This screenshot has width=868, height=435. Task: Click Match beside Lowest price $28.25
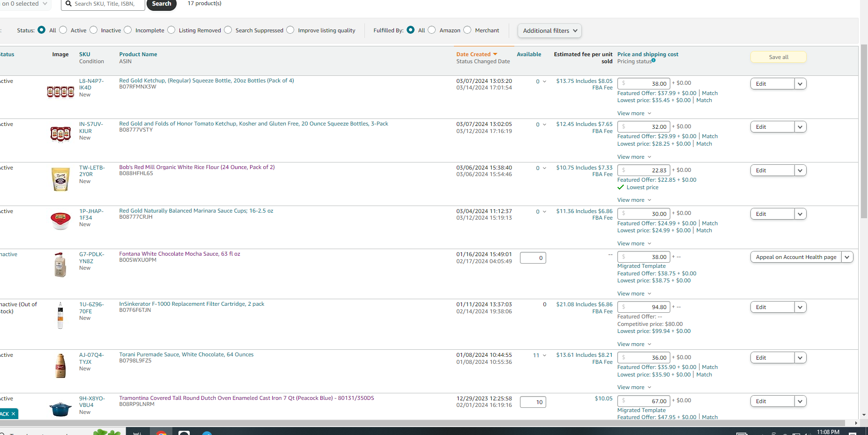tap(704, 144)
